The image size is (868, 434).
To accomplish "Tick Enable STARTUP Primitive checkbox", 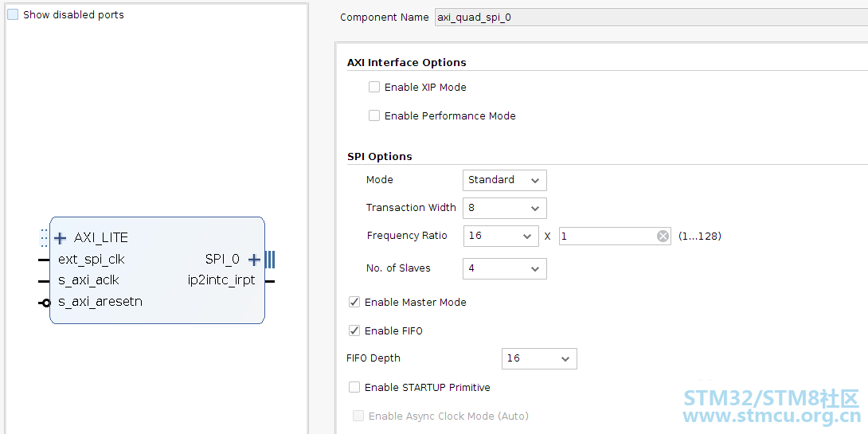I will coord(354,388).
